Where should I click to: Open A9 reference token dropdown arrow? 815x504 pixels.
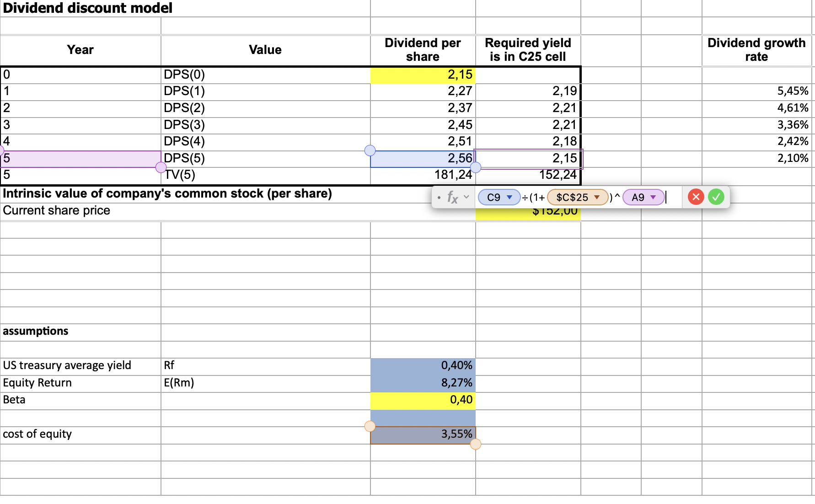pyautogui.click(x=653, y=197)
